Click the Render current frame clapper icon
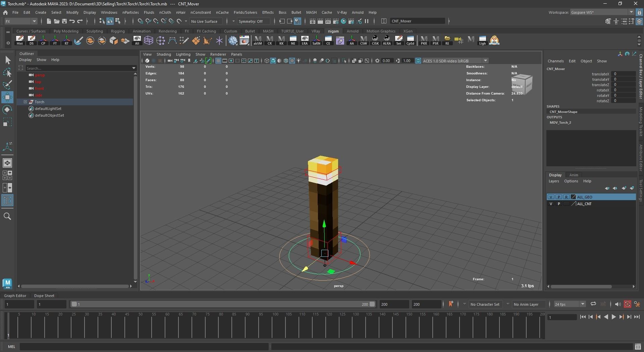 click(x=320, y=21)
